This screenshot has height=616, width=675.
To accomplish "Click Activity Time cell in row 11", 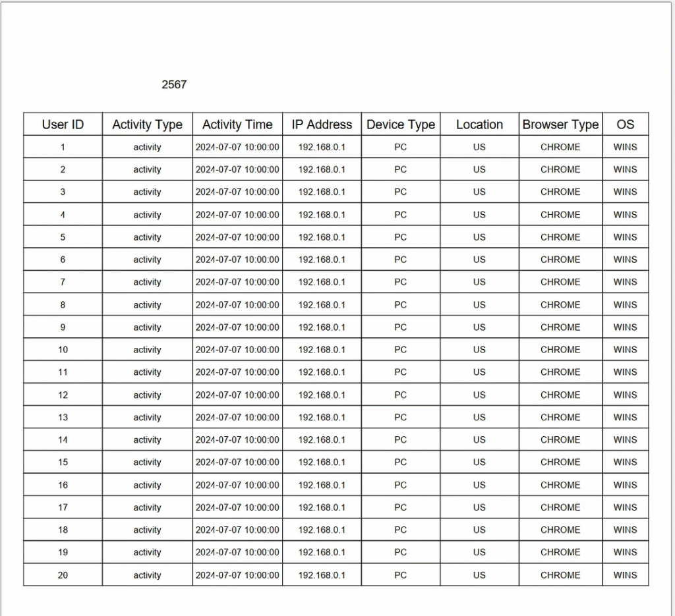I will (237, 372).
